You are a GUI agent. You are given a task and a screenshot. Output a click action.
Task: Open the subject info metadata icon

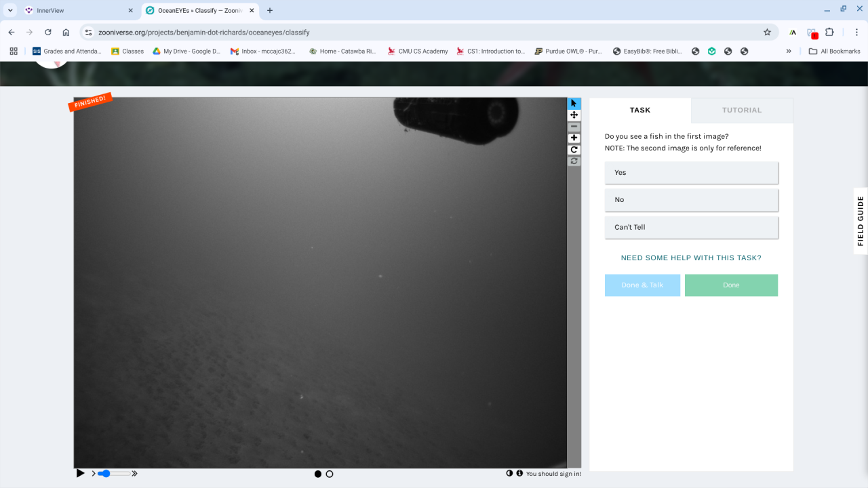click(519, 473)
